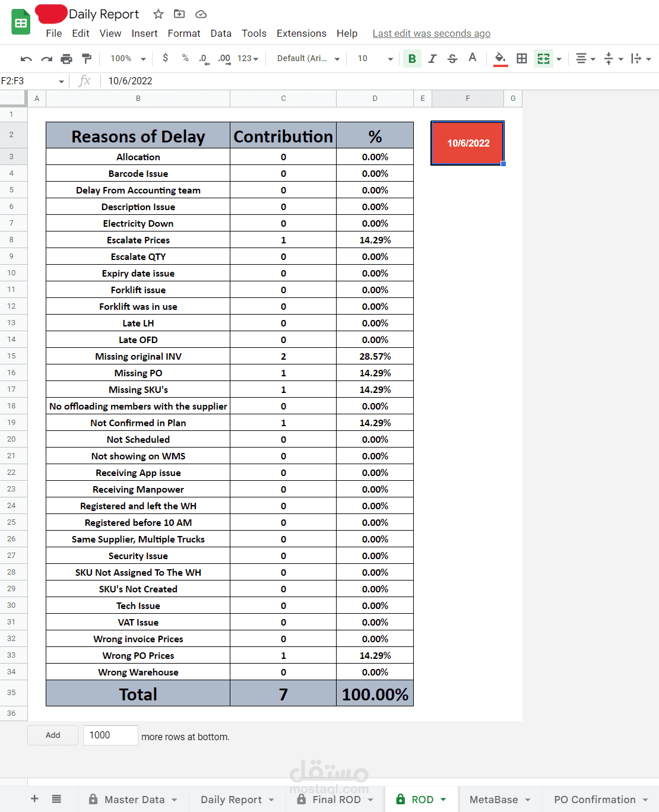Switch to the Daily Report sheet tab
The image size is (659, 812).
click(237, 800)
